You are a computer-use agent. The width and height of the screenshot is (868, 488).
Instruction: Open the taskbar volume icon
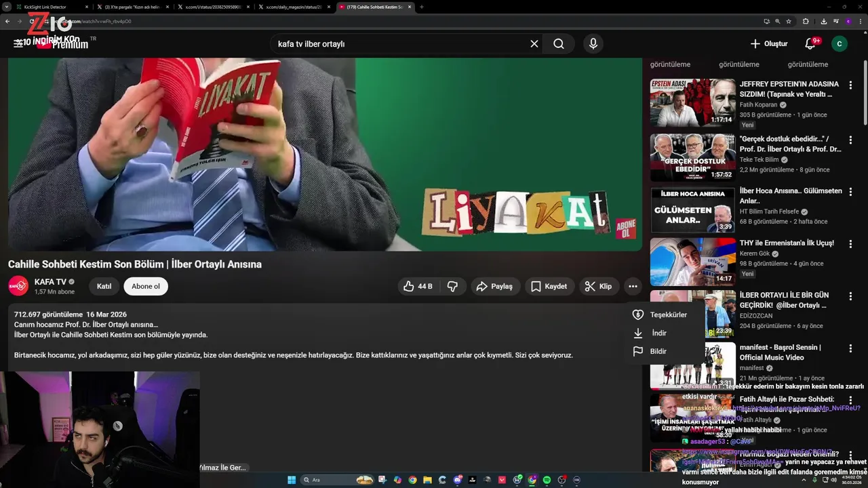click(x=834, y=480)
